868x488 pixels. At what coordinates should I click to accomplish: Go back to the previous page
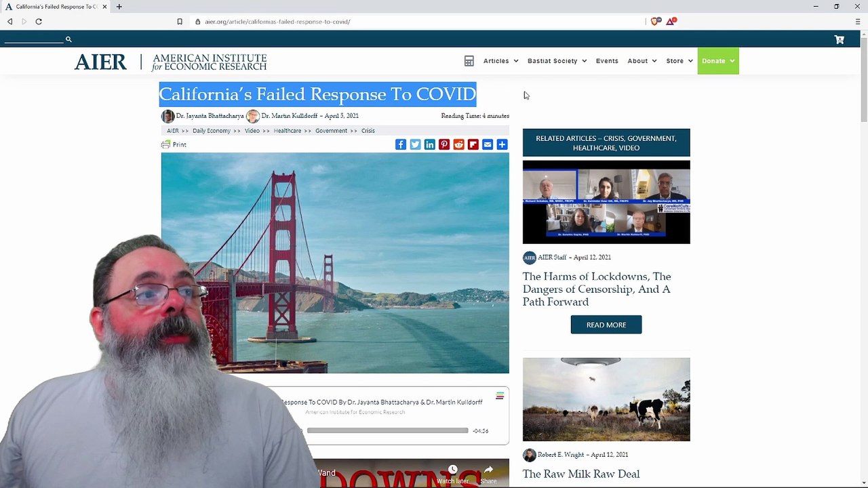tap(10, 22)
